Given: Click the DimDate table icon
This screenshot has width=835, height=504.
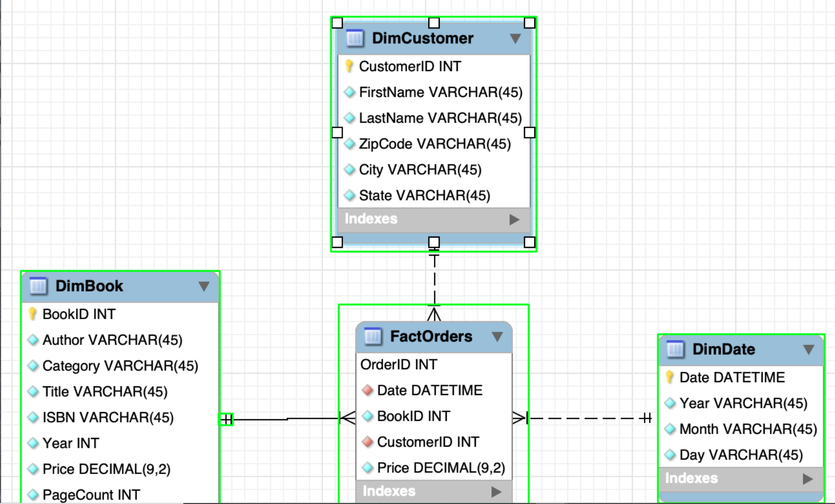Looking at the screenshot, I should [x=675, y=349].
